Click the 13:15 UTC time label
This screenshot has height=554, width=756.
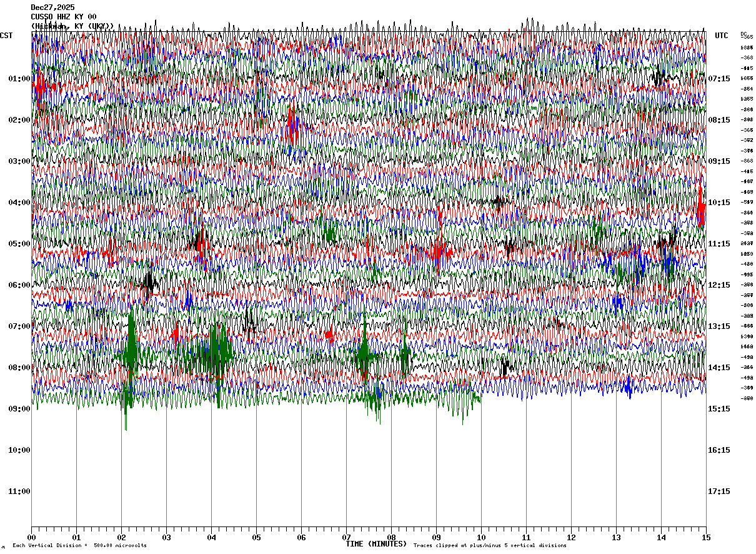(719, 326)
